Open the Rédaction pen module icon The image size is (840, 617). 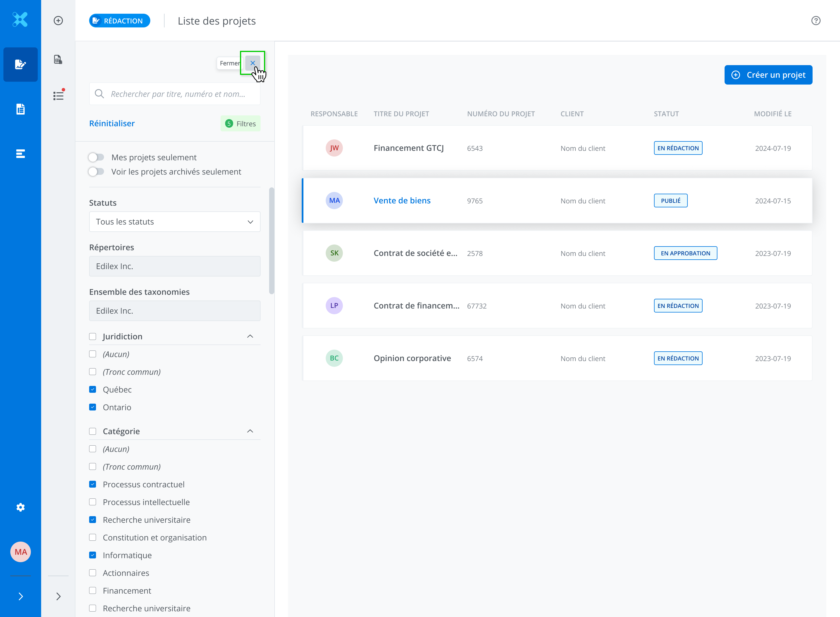pos(21,64)
